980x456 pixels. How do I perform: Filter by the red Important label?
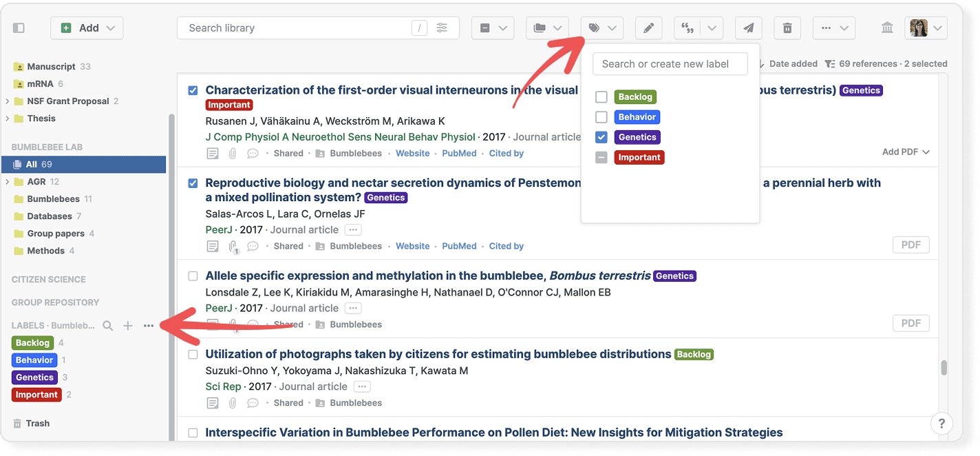(36, 395)
